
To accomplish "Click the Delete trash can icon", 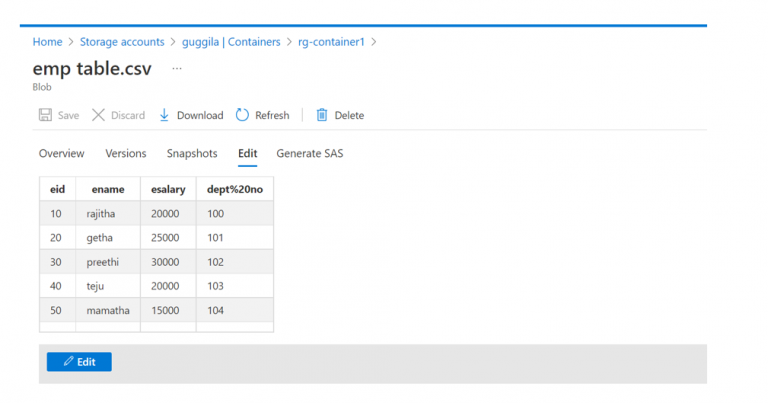I will (x=322, y=115).
